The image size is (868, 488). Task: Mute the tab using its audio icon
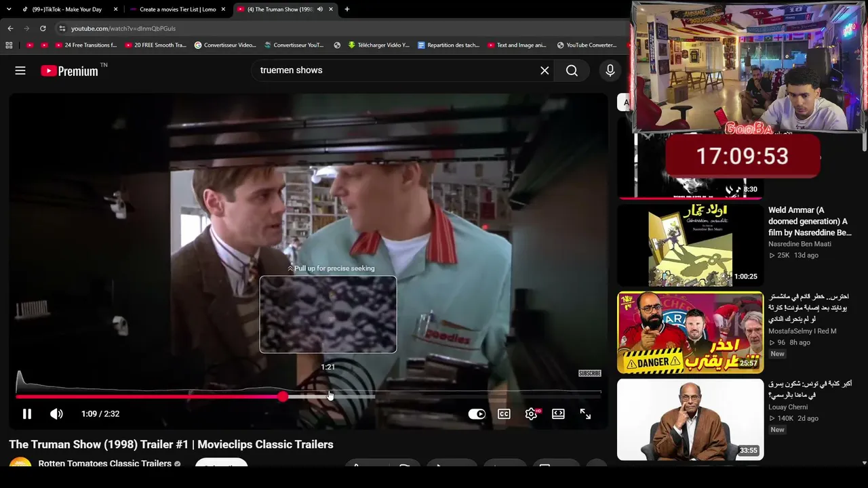click(x=319, y=9)
